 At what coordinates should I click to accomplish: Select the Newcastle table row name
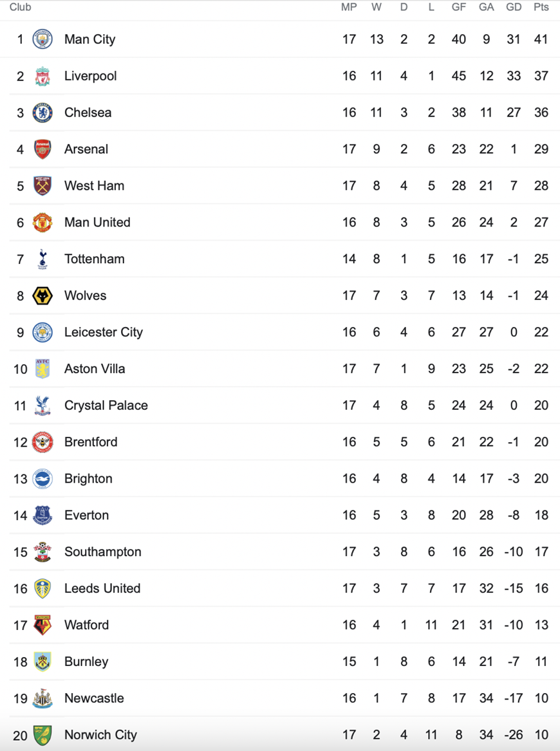point(94,698)
